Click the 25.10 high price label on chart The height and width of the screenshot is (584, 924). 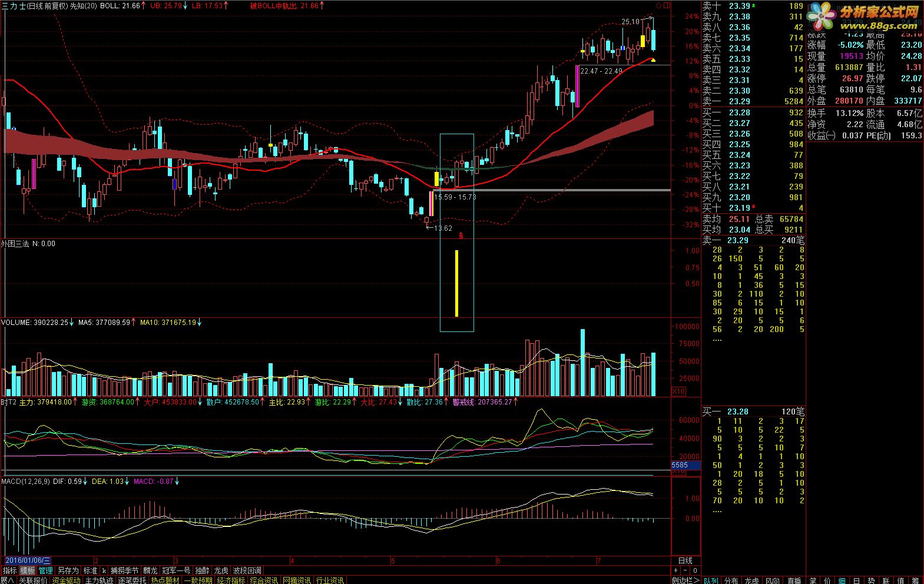[630, 22]
